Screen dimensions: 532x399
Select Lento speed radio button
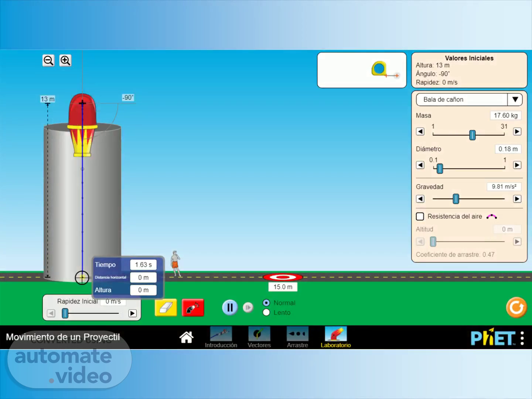[x=266, y=313]
